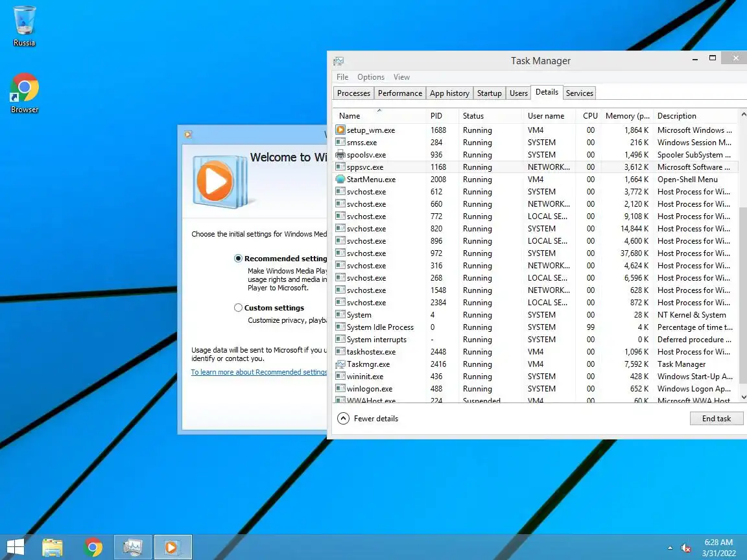Image resolution: width=747 pixels, height=560 pixels.
Task: Switch to the Services tab
Action: click(x=579, y=93)
